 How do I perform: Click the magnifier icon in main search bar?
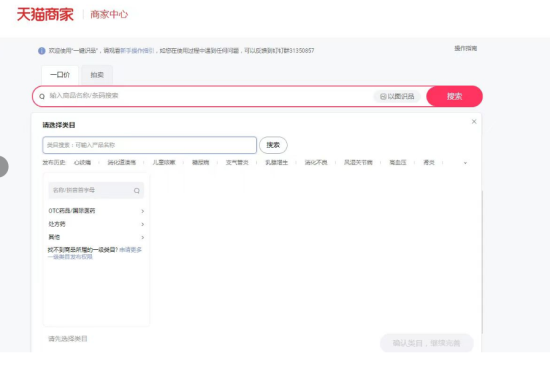click(x=42, y=96)
